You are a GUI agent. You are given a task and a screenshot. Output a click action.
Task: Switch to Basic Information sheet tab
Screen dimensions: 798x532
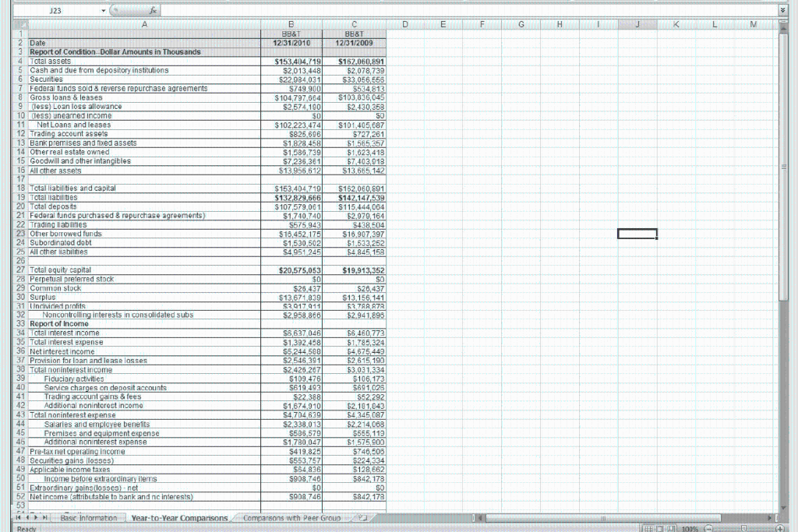click(x=89, y=518)
